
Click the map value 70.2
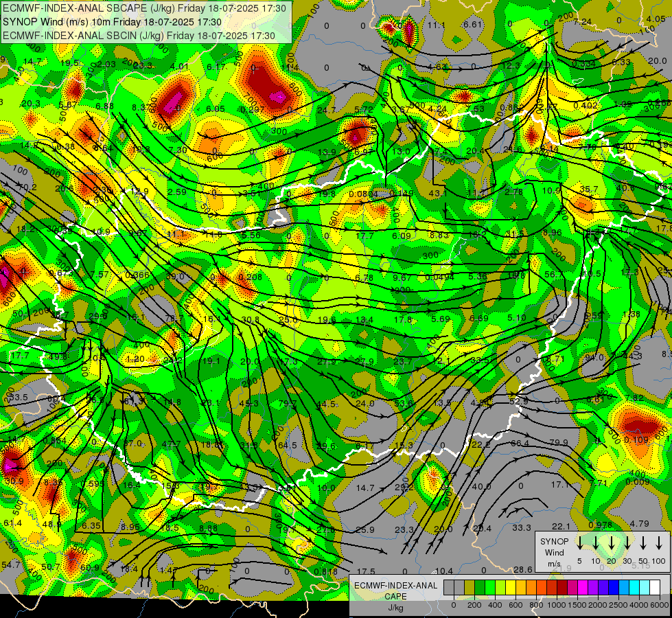click(x=27, y=187)
